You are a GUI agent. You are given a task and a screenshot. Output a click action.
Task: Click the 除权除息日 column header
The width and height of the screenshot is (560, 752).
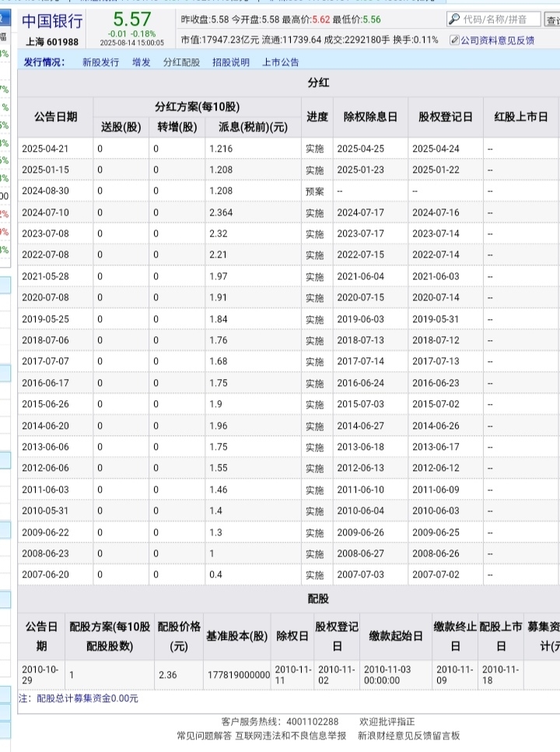370,117
